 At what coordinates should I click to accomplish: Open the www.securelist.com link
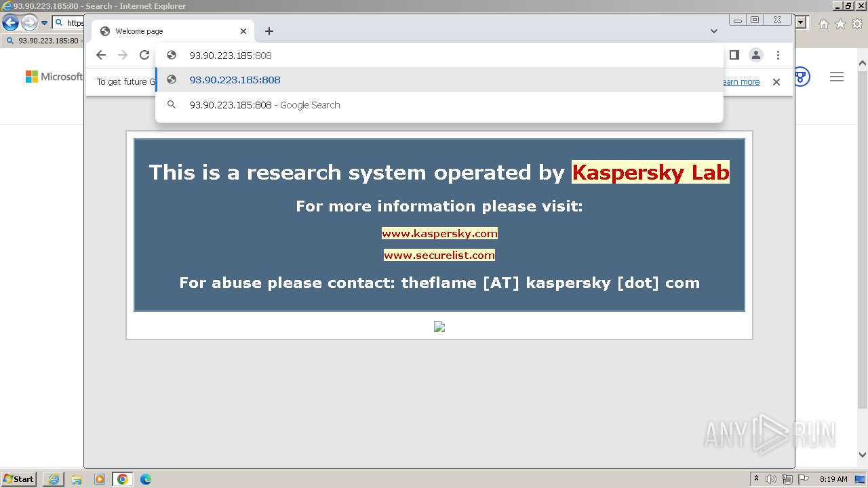click(x=439, y=255)
